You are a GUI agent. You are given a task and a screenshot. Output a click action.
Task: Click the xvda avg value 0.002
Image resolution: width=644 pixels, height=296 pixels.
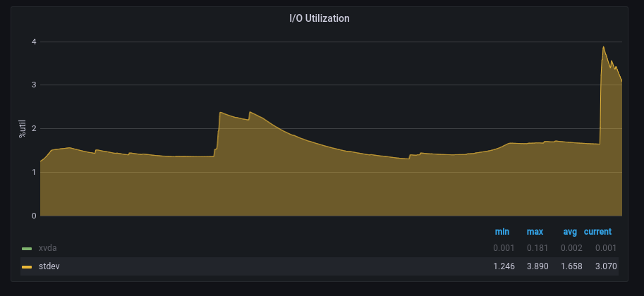pos(571,248)
